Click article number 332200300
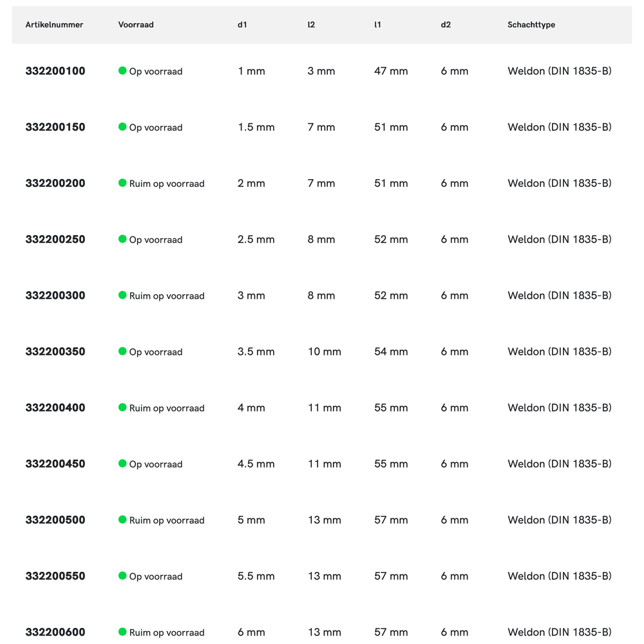This screenshot has height=644, width=644. click(55, 296)
